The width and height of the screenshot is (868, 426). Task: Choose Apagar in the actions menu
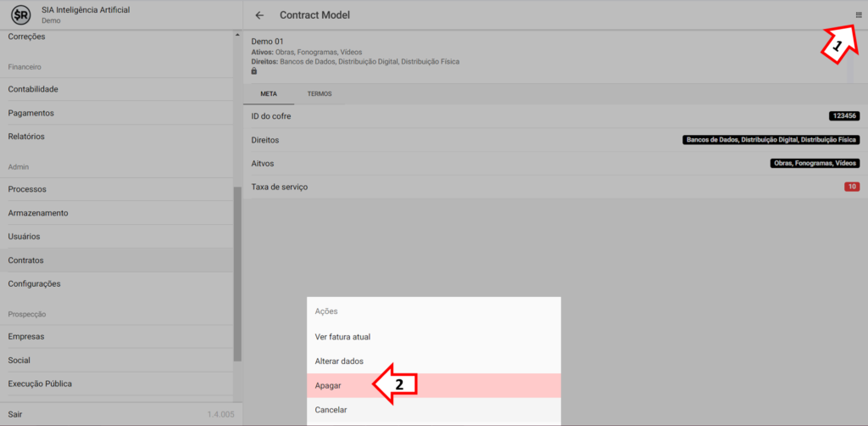327,385
